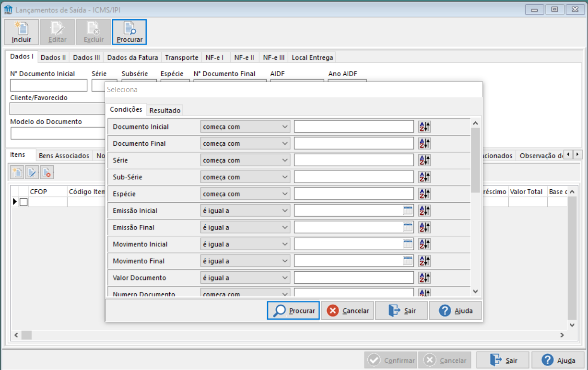Click the Valor Total column header

pyautogui.click(x=528, y=192)
